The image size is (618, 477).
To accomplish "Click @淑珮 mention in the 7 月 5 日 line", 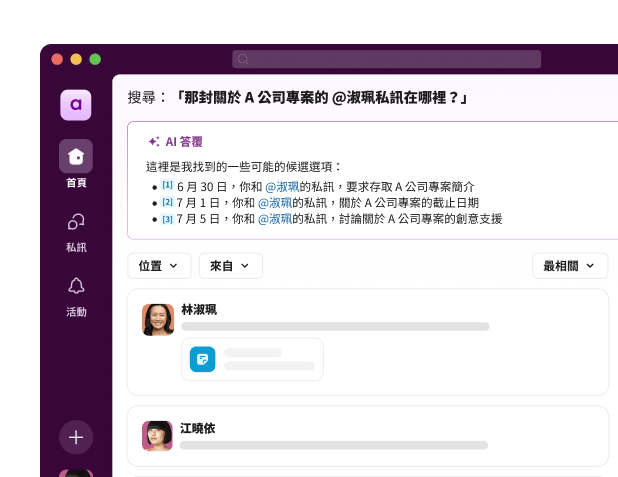I will coord(275,219).
